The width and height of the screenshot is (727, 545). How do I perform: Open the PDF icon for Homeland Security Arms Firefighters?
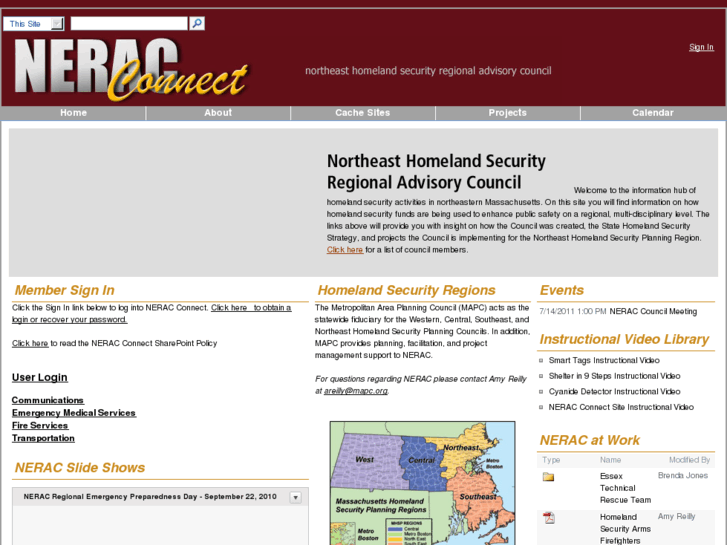tap(549, 518)
